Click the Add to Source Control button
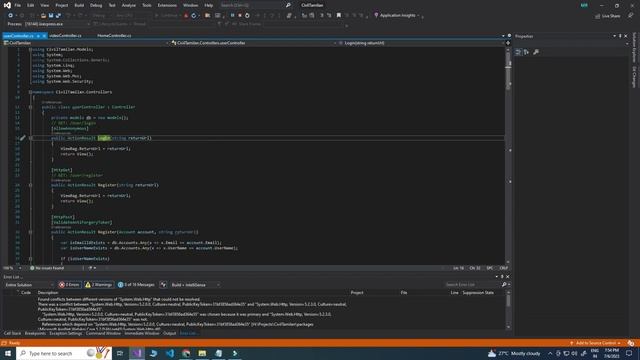640x360 pixels. tap(595, 343)
